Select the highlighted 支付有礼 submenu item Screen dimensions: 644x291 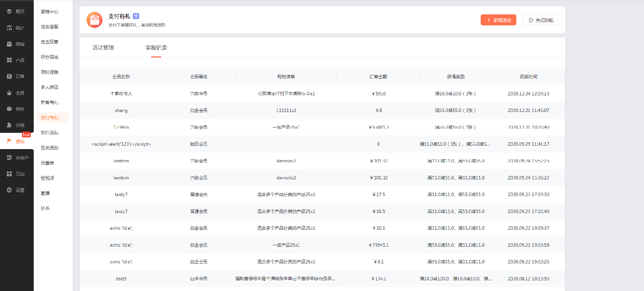pos(53,118)
